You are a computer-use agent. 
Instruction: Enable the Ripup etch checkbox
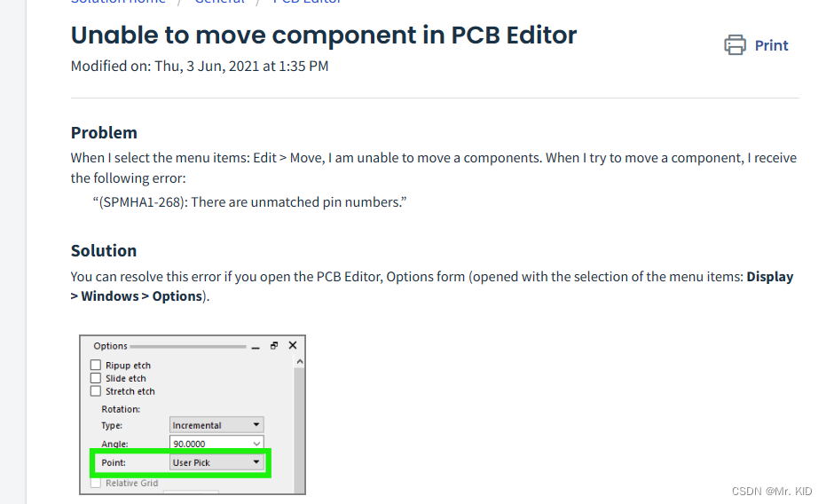pyautogui.click(x=95, y=365)
